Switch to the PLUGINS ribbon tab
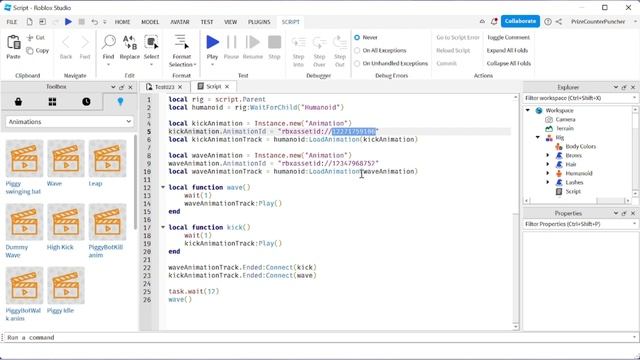 (259, 22)
